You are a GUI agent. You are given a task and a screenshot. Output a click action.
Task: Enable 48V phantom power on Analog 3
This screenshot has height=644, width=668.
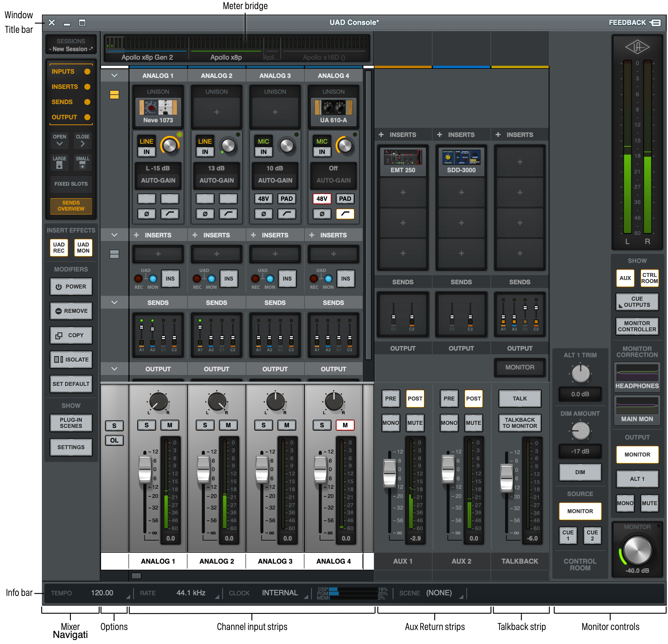point(263,198)
